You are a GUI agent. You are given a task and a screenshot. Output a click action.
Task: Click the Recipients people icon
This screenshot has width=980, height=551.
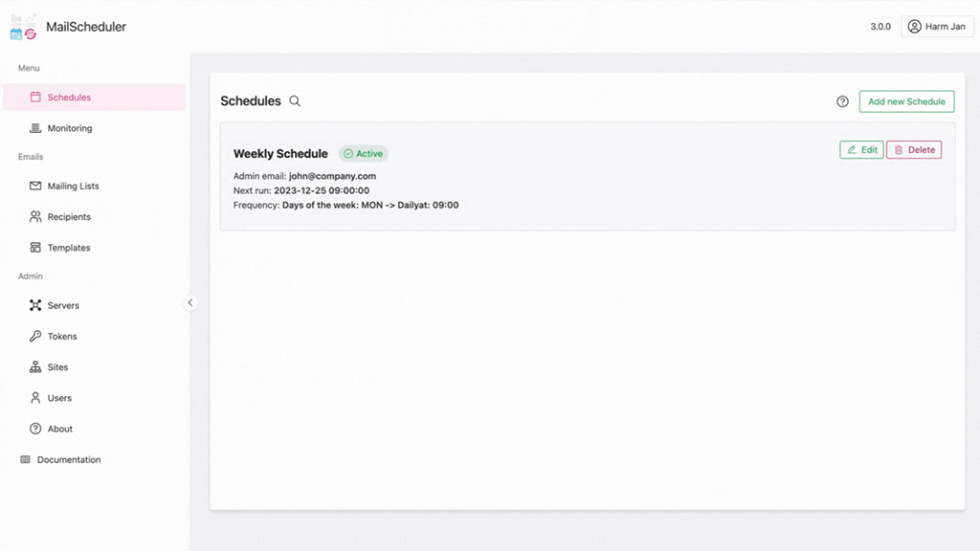pyautogui.click(x=35, y=217)
